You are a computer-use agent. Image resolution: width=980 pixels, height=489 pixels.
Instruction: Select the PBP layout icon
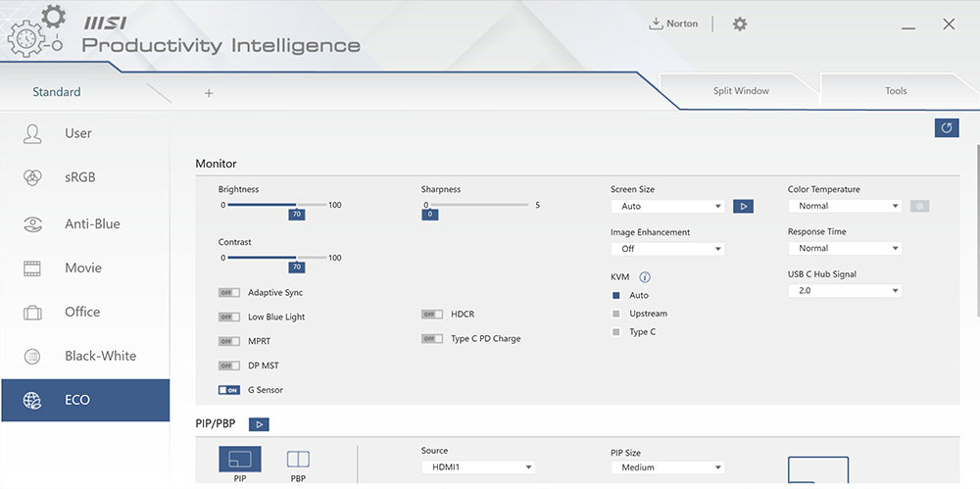coord(297,460)
